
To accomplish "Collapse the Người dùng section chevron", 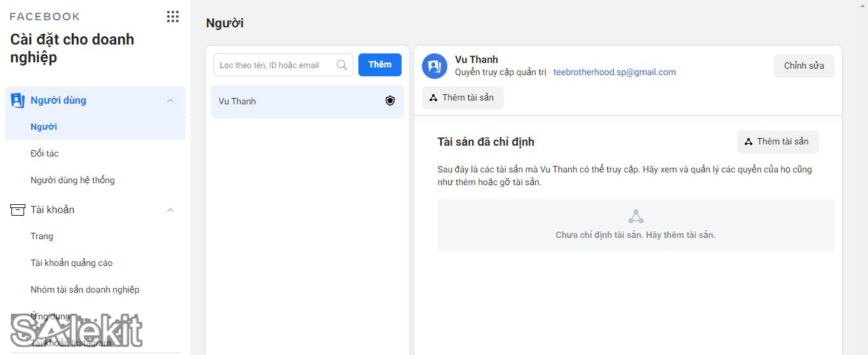I will tap(170, 101).
